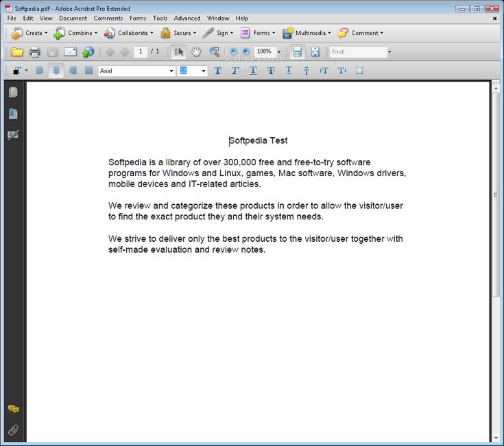Image resolution: width=504 pixels, height=446 pixels.
Task: Open the File menu
Action: coord(12,18)
